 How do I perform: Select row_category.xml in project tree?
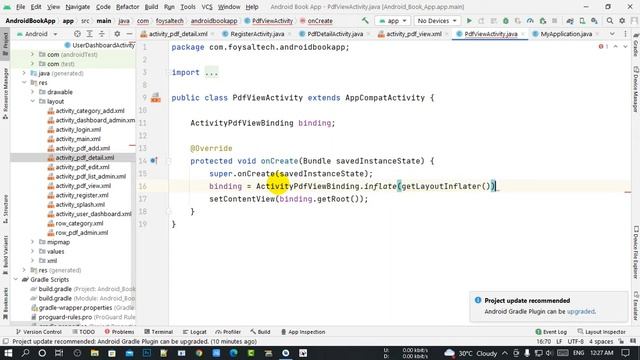(79, 223)
